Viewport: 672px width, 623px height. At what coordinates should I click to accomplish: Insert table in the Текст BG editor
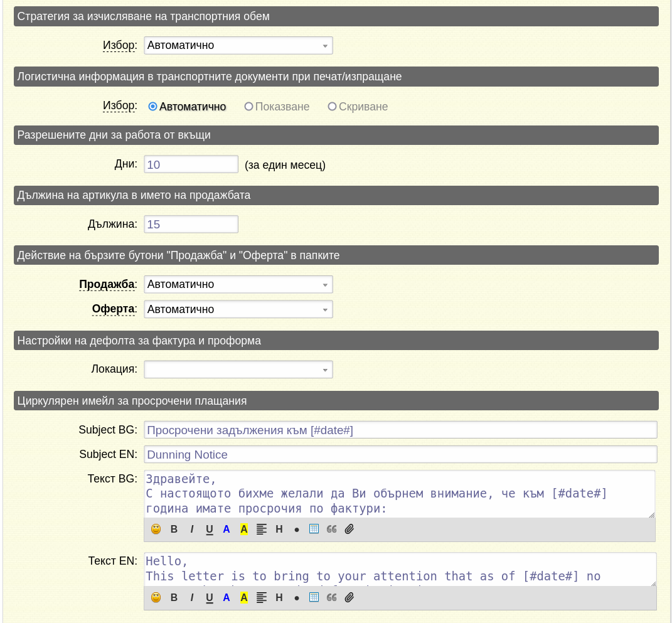314,529
